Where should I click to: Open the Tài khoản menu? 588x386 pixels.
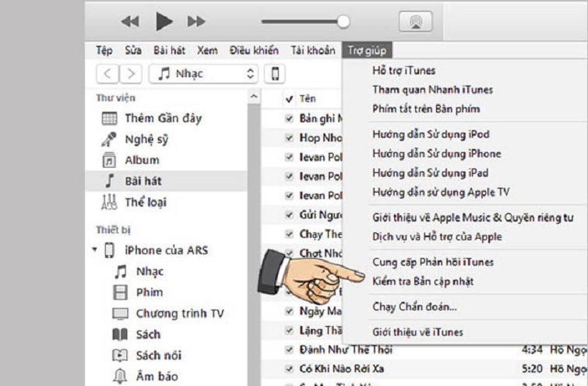coord(313,51)
